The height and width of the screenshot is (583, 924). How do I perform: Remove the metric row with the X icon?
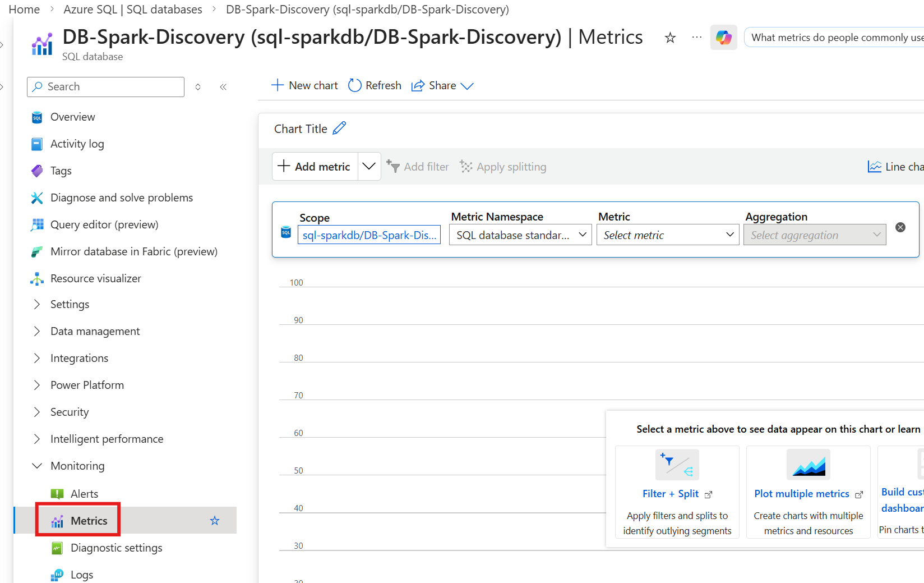pyautogui.click(x=900, y=227)
